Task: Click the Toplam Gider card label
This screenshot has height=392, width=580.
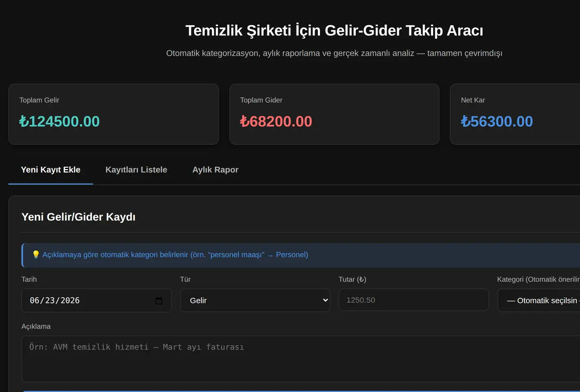Action: point(261,100)
